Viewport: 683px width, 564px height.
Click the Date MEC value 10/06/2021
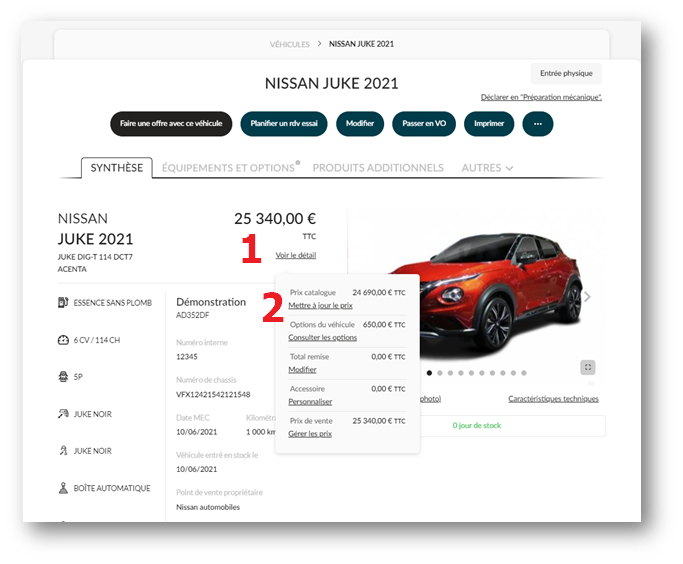196,432
